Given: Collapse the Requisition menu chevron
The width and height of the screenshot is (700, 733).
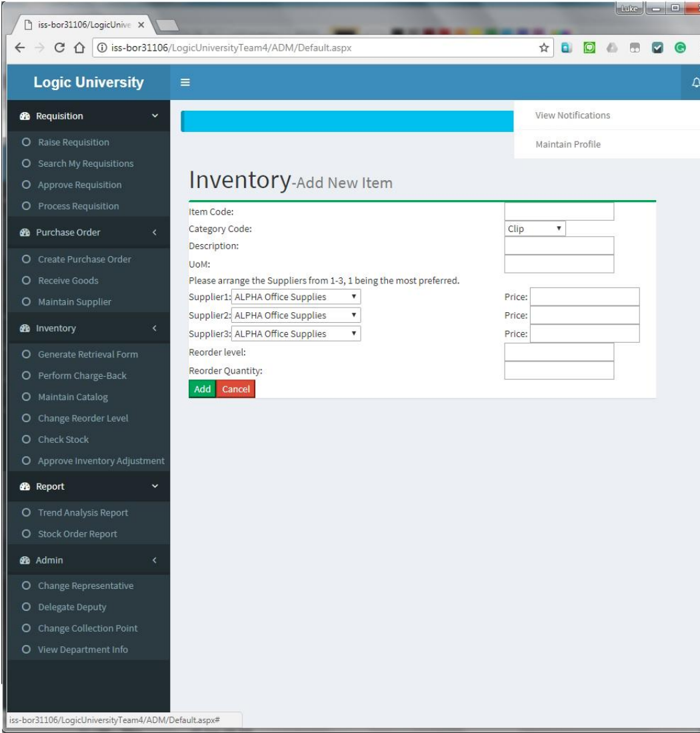Looking at the screenshot, I should click(x=155, y=116).
